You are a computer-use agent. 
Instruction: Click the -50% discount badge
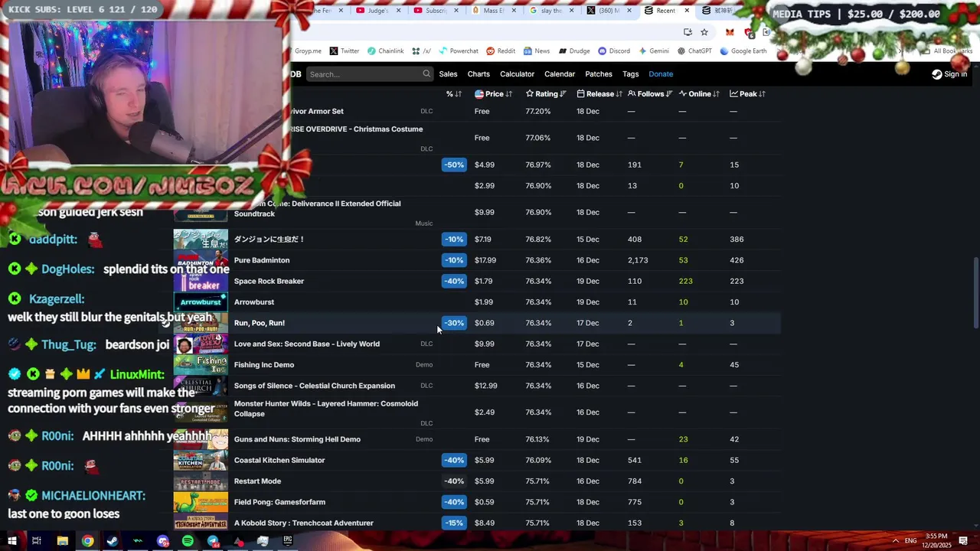454,165
